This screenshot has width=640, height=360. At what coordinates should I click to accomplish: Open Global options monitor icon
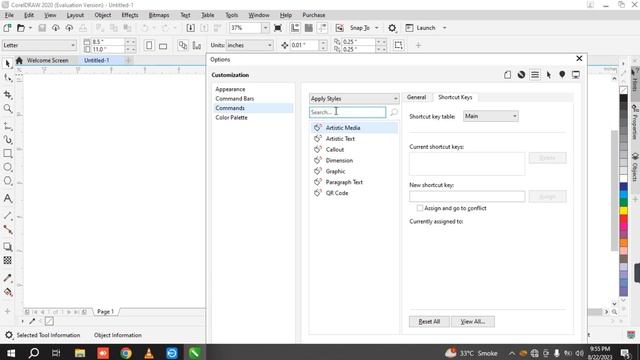[x=576, y=75]
